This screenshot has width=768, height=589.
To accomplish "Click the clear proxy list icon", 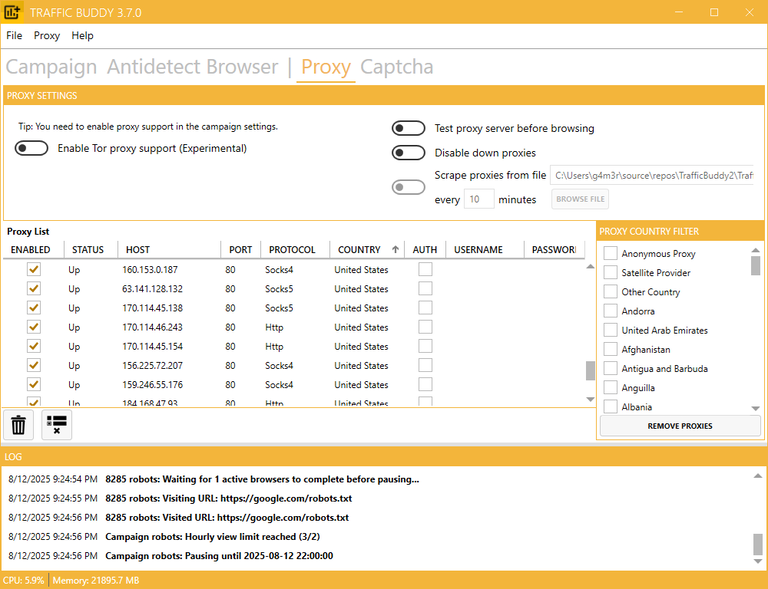I will pyautogui.click(x=57, y=425).
